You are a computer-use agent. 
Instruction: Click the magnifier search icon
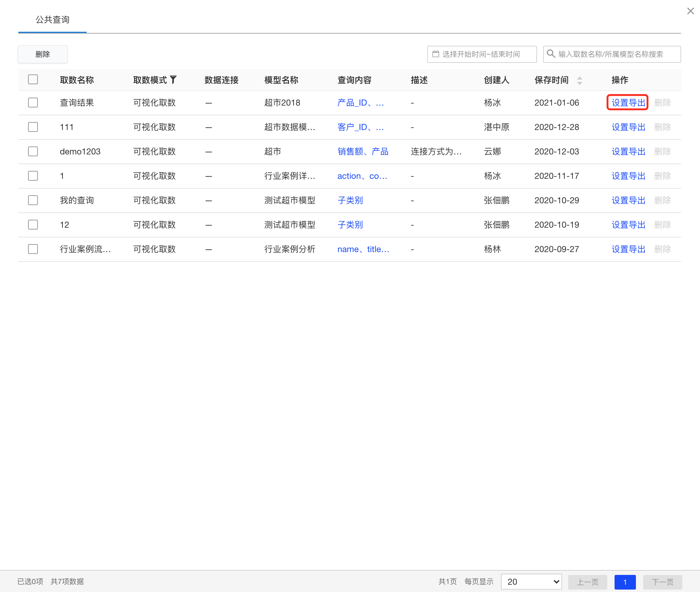pyautogui.click(x=551, y=54)
